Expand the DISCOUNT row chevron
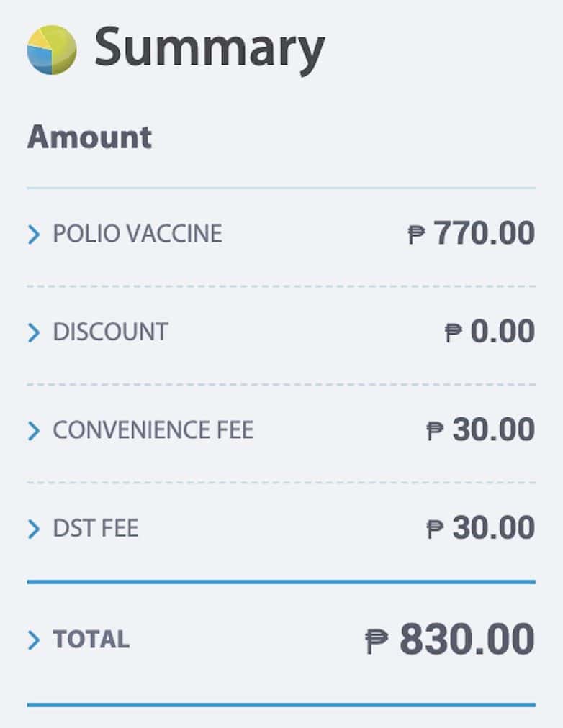 click(34, 332)
